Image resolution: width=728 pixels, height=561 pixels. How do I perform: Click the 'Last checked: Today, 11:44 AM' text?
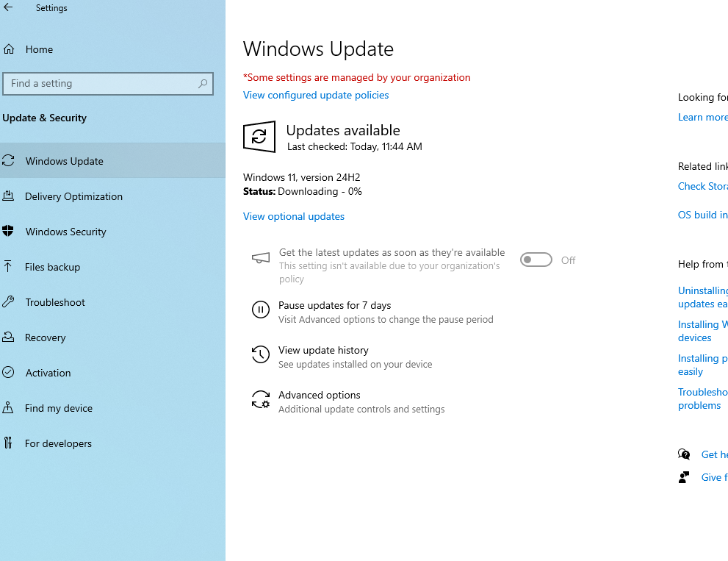click(354, 146)
